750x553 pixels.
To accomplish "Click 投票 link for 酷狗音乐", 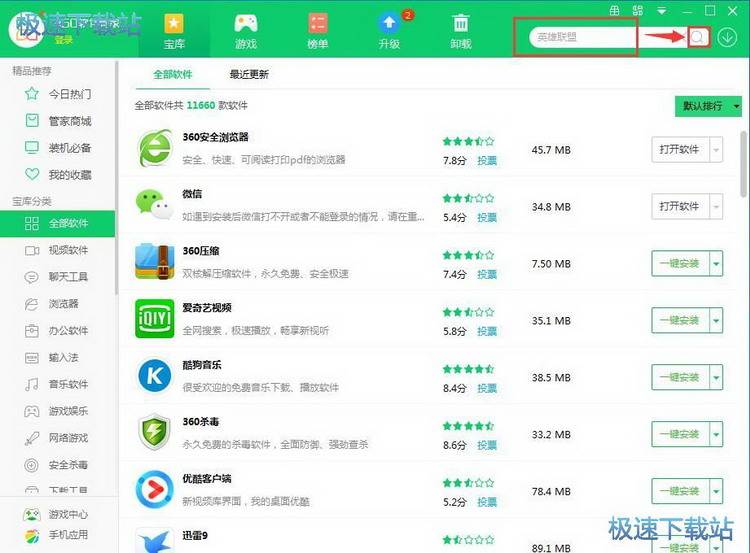I will pyautogui.click(x=487, y=388).
